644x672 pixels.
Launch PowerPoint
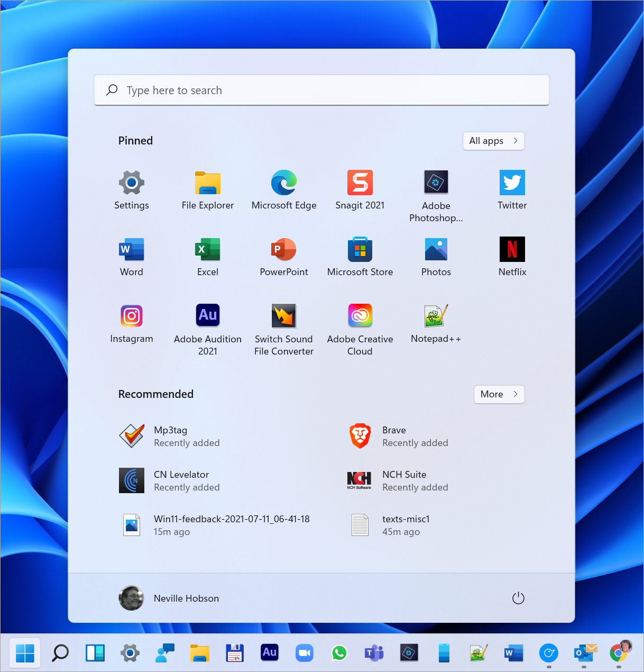[x=284, y=257]
